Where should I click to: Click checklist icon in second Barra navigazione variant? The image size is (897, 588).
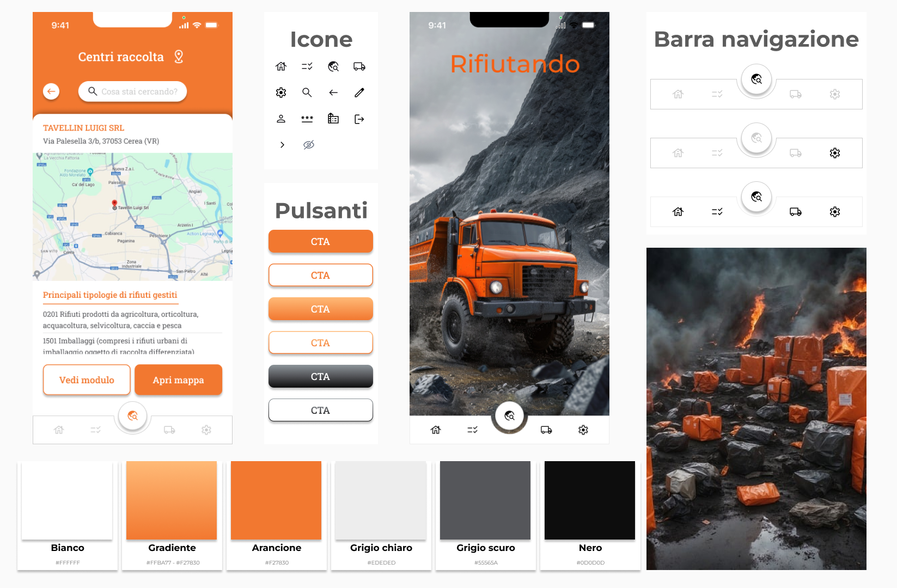pyautogui.click(x=717, y=153)
